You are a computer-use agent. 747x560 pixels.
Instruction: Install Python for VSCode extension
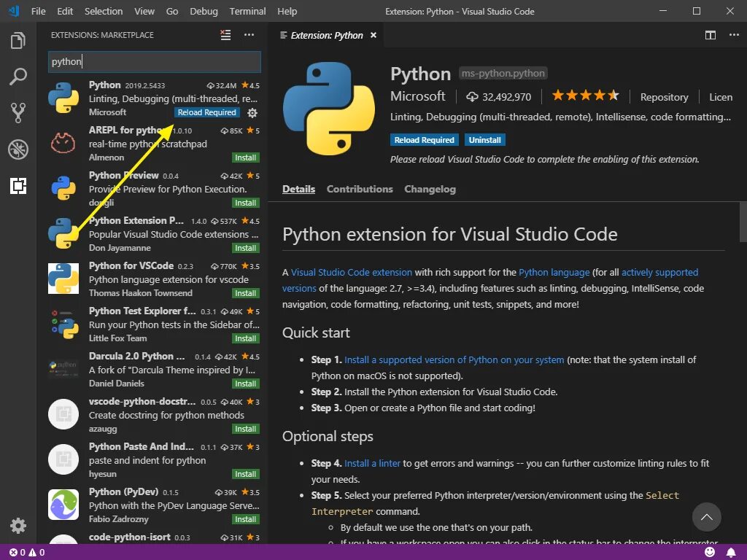coord(245,293)
